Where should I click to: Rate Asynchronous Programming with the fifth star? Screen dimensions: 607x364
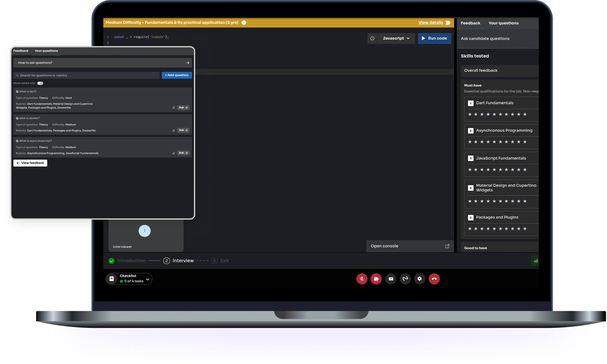(494, 142)
